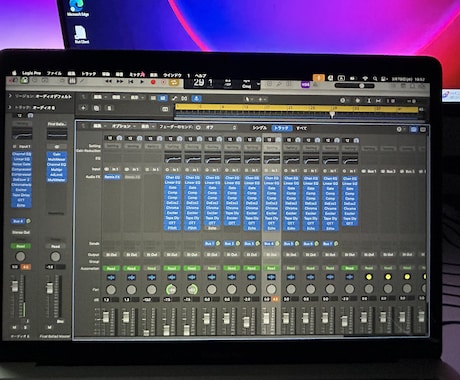Toggle the blue Catch Playhead button

coord(196,98)
